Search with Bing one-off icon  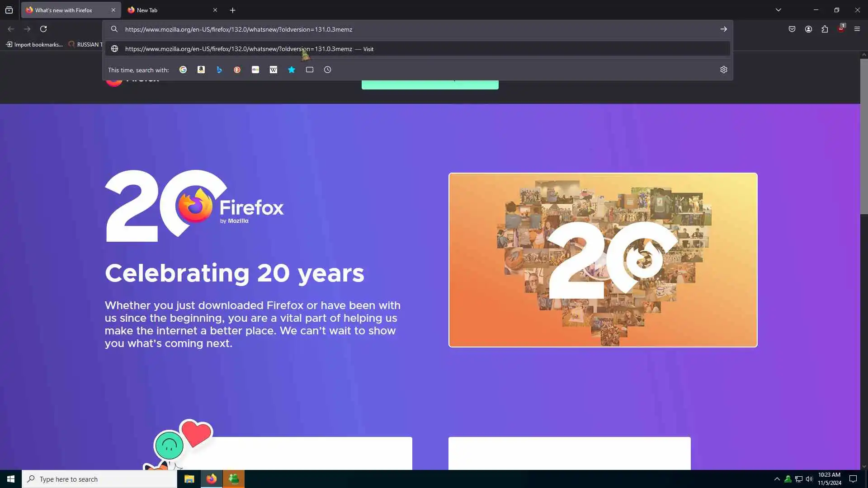pyautogui.click(x=219, y=70)
